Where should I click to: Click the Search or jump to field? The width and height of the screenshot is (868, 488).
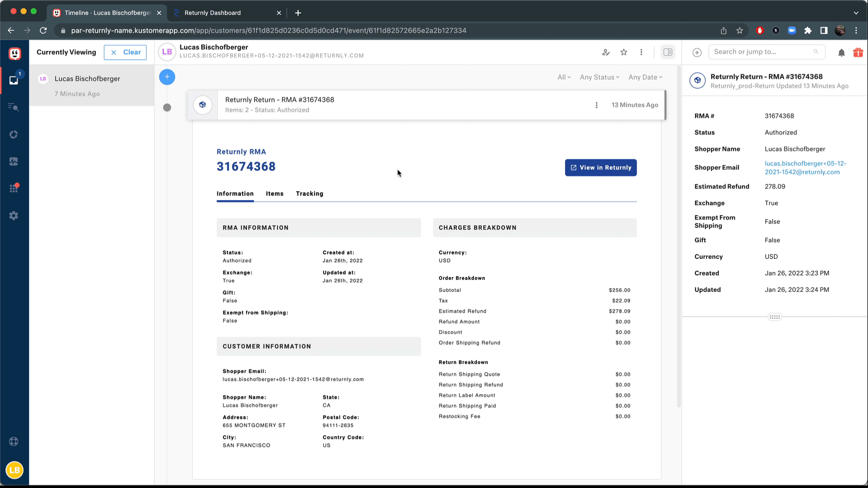pyautogui.click(x=762, y=52)
